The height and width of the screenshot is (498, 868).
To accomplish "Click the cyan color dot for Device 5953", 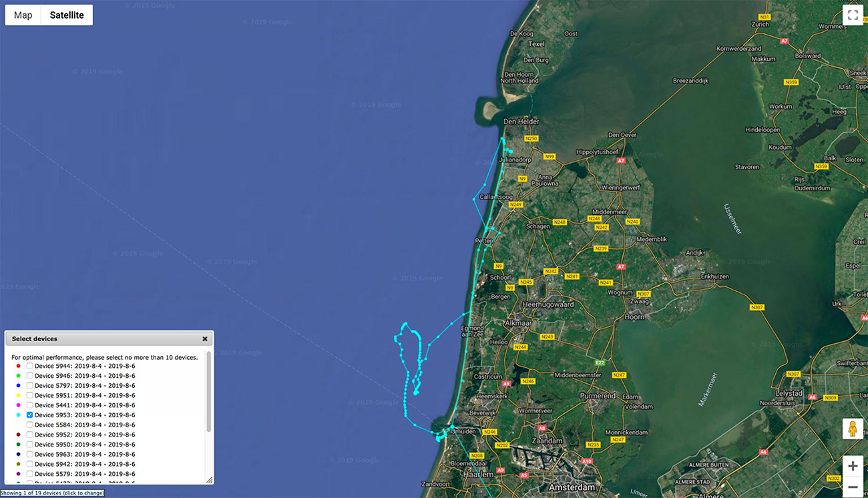I will coord(18,415).
